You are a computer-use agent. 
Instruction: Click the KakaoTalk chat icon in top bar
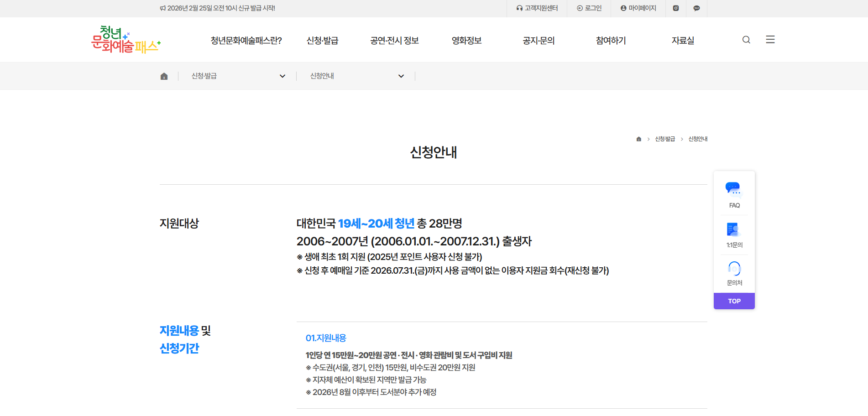click(696, 8)
